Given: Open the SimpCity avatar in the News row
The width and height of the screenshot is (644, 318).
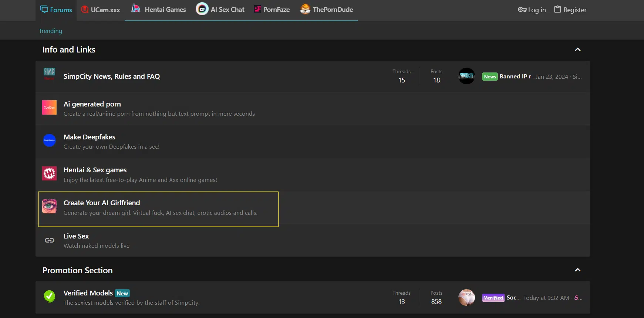Looking at the screenshot, I should 466,76.
